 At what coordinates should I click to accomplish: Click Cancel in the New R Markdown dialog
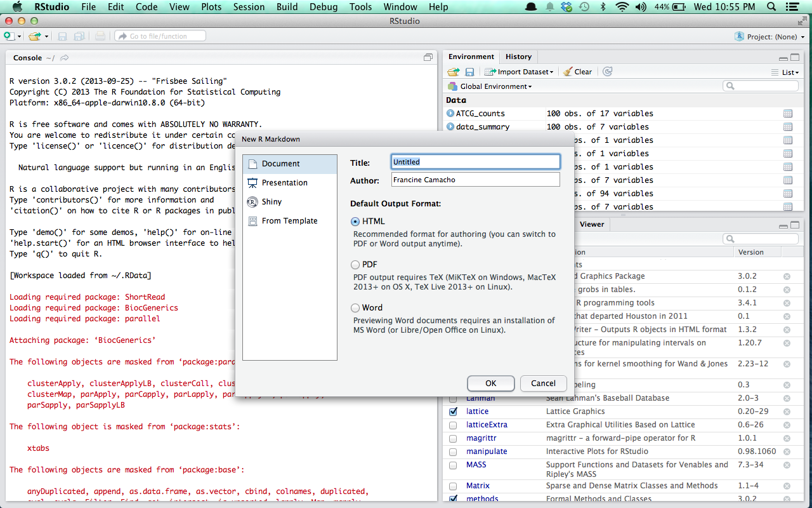point(543,383)
